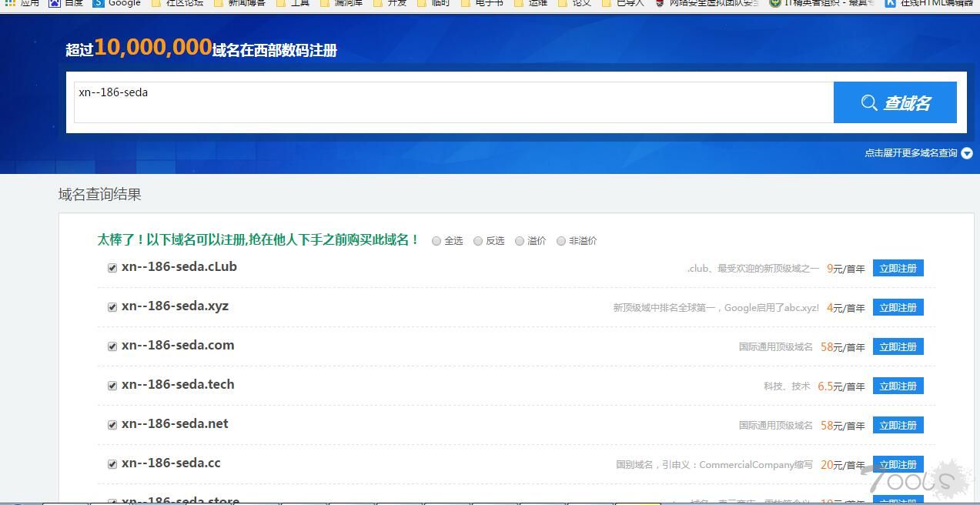Register the .com domain with 立即注册

[x=898, y=346]
